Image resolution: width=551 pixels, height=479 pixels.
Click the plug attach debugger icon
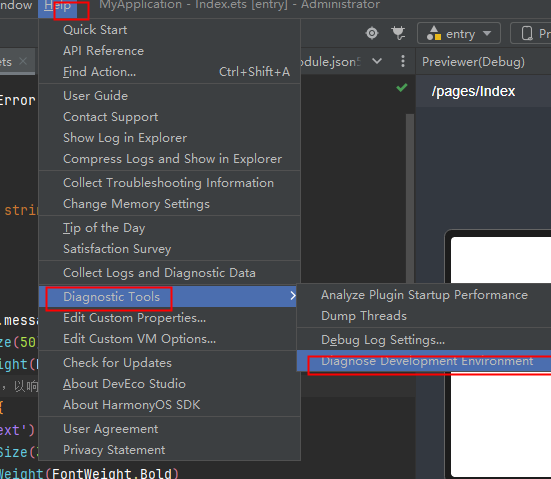398,33
